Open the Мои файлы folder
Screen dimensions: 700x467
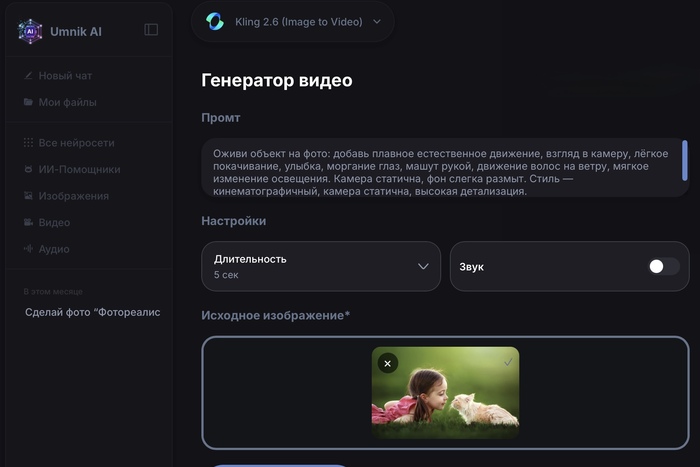coord(67,102)
